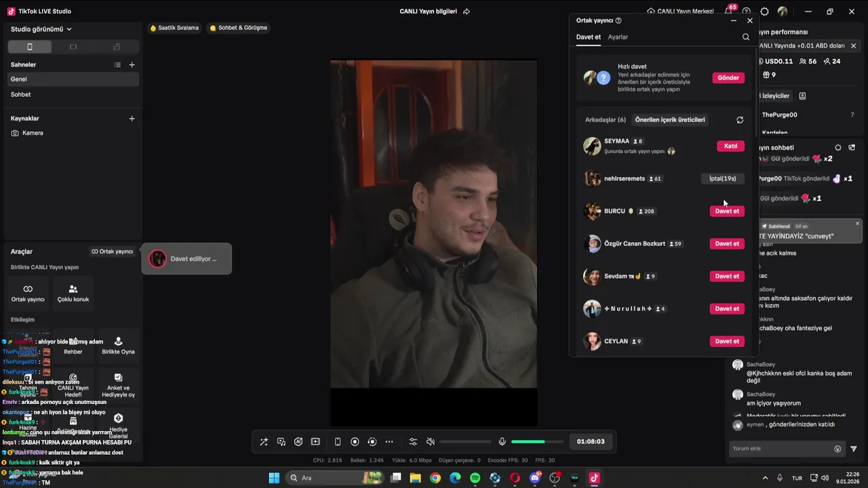
Task: Close the pinned Sabitlendi message
Action: 857,224
